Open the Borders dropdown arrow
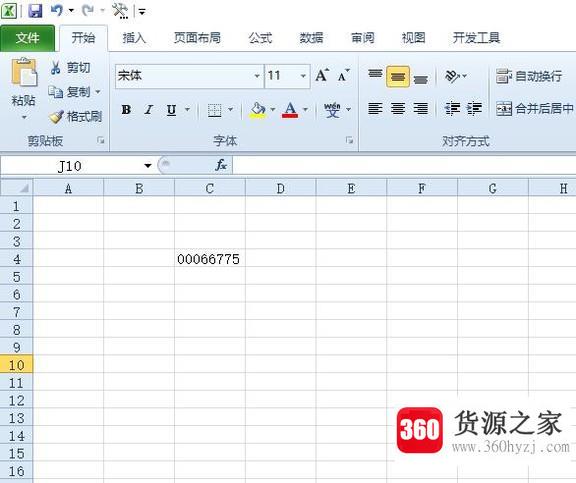The width and height of the screenshot is (576, 483). 231,109
